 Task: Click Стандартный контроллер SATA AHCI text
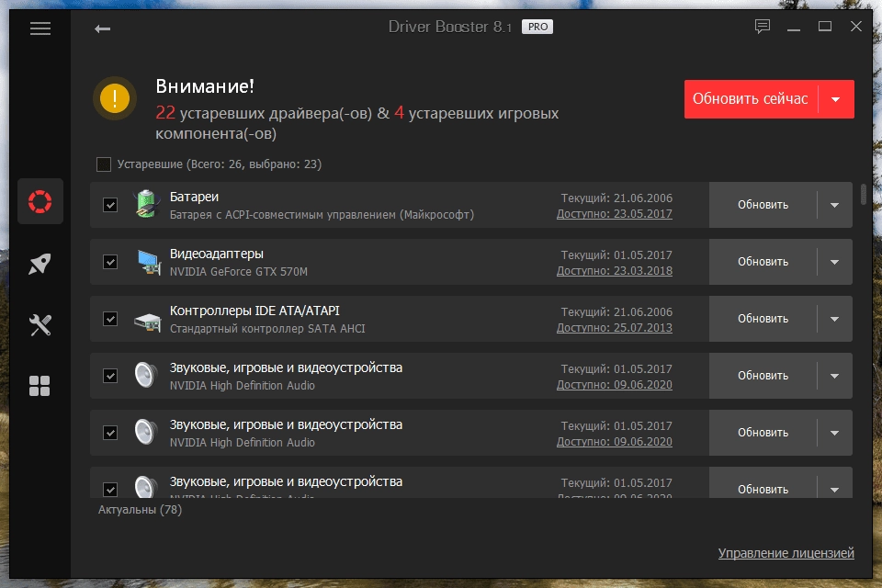(x=267, y=329)
